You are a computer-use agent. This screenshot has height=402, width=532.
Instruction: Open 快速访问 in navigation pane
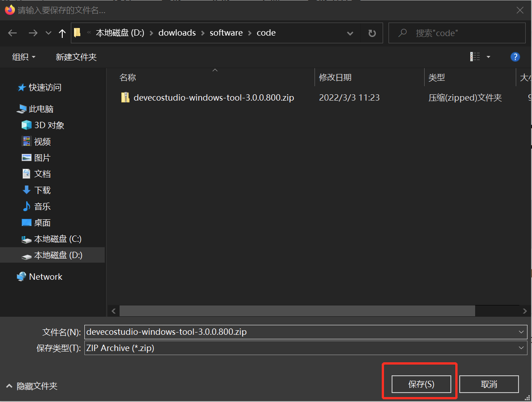click(x=39, y=88)
